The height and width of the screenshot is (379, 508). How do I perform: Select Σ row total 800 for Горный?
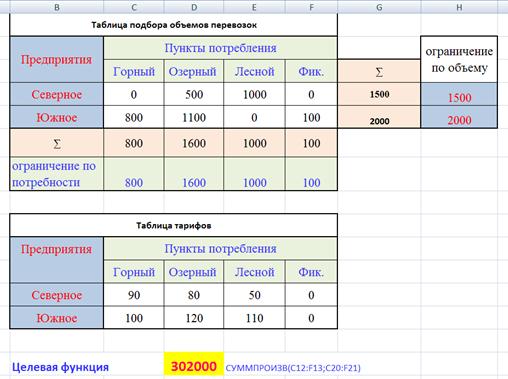click(x=134, y=143)
